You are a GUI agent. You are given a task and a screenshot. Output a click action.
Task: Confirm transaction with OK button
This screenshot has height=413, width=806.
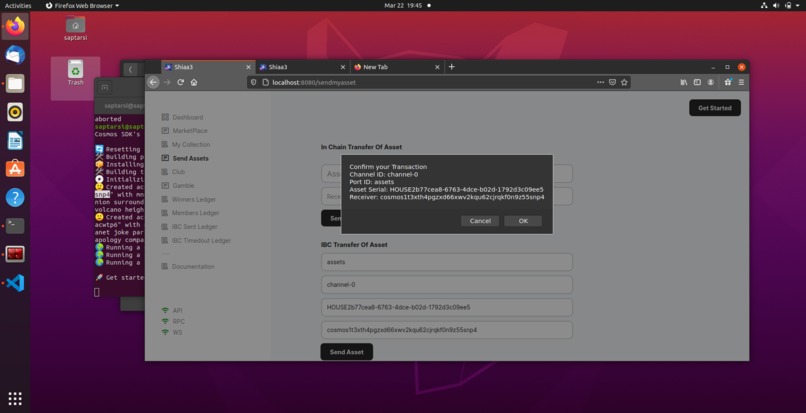(x=523, y=221)
